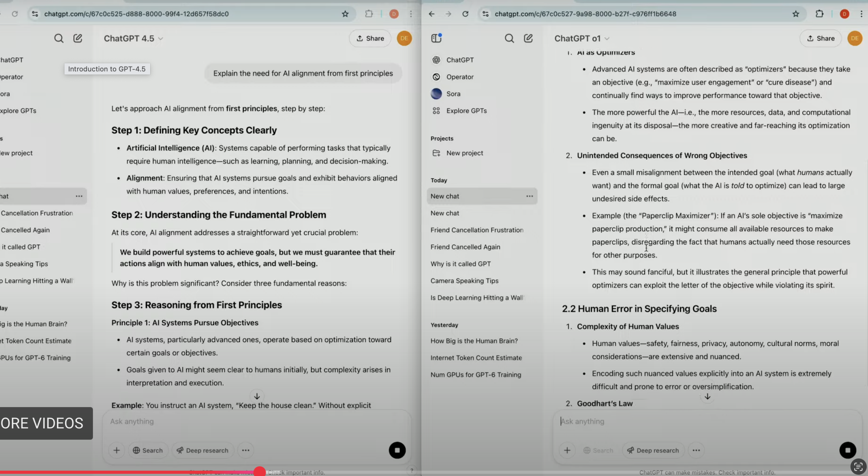Click plus attach button in left composer
868x476 pixels.
116,450
